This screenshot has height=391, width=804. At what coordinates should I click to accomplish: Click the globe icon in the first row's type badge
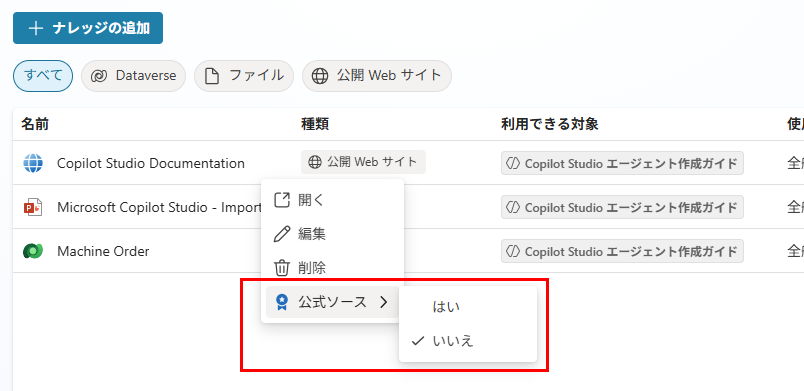pos(314,162)
